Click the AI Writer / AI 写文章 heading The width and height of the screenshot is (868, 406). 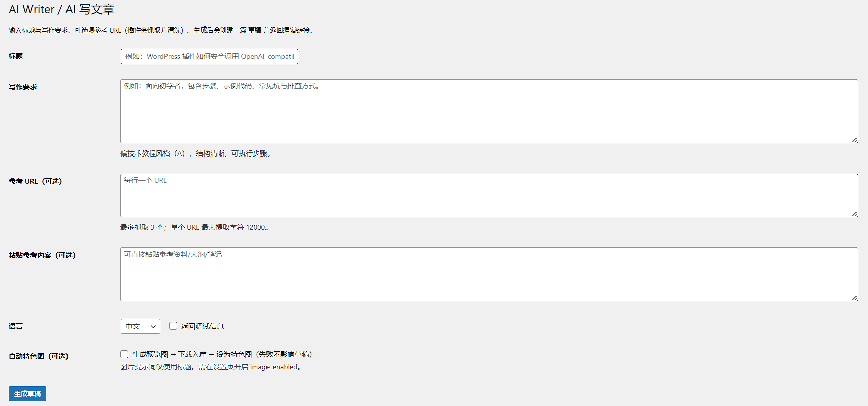click(61, 9)
